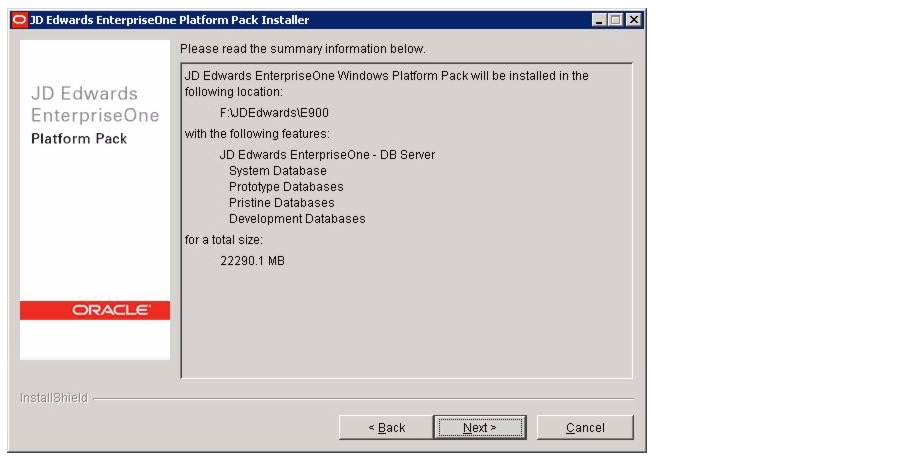
Task: Click the JD Edwards EnterpriseOne sidebar heading
Action: (95, 104)
